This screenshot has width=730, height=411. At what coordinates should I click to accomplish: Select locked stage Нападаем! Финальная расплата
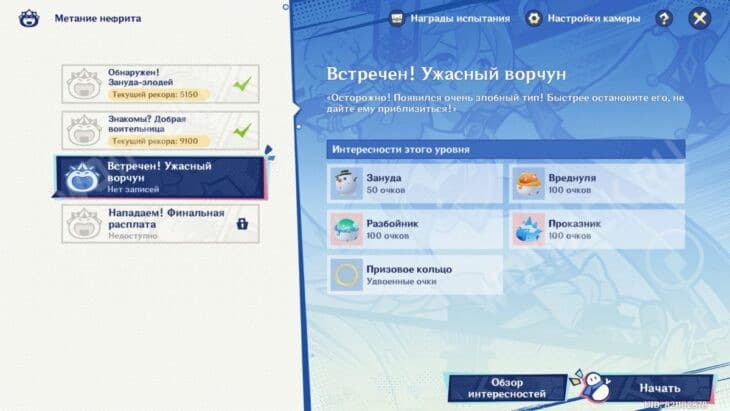tap(160, 224)
